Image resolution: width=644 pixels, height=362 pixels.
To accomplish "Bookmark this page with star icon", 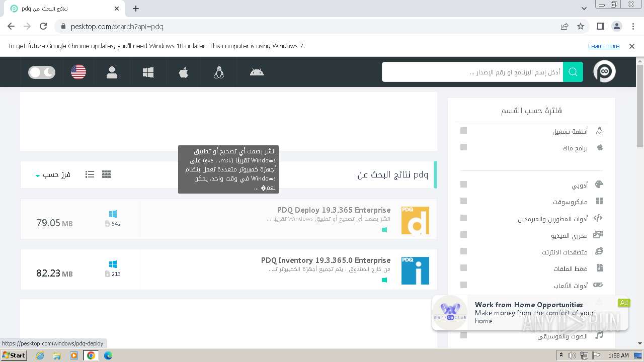I will click(x=581, y=26).
